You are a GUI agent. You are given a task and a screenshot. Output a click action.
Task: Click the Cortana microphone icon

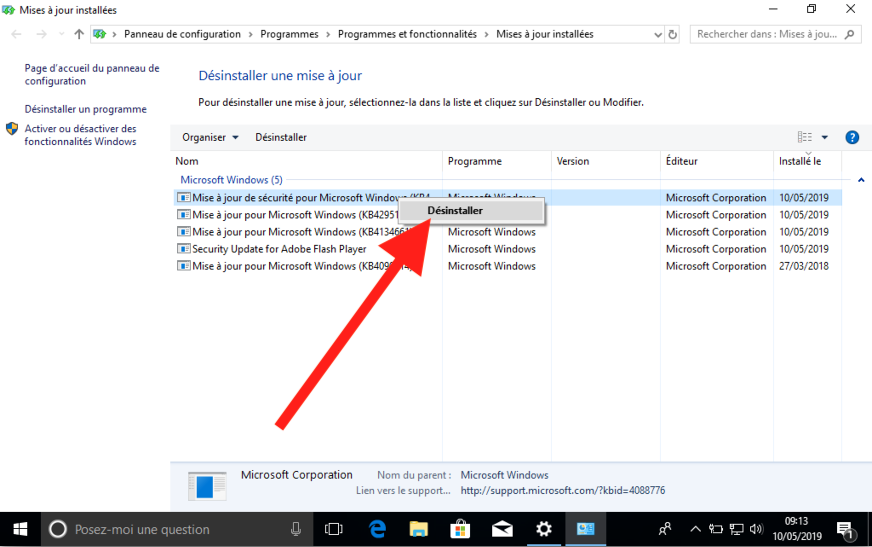tap(295, 529)
